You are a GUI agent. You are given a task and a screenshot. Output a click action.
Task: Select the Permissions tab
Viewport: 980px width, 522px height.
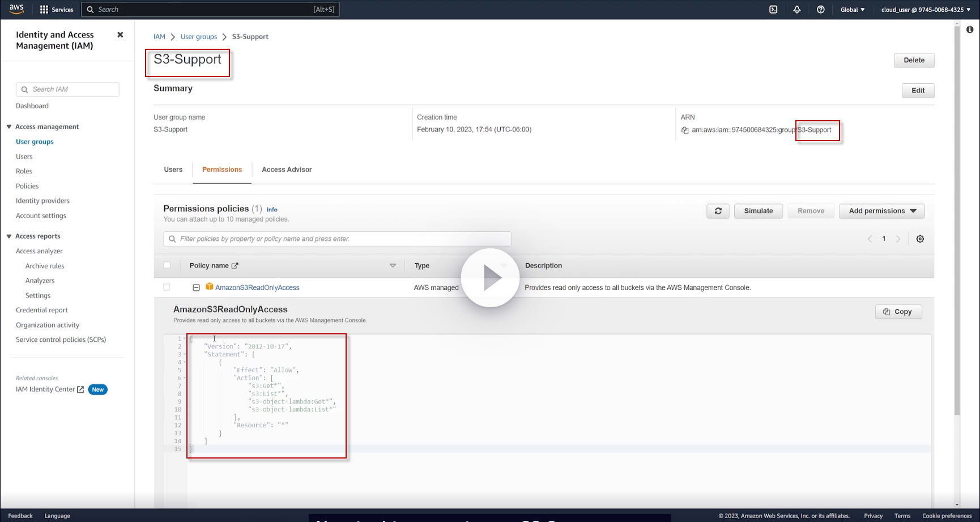point(222,169)
